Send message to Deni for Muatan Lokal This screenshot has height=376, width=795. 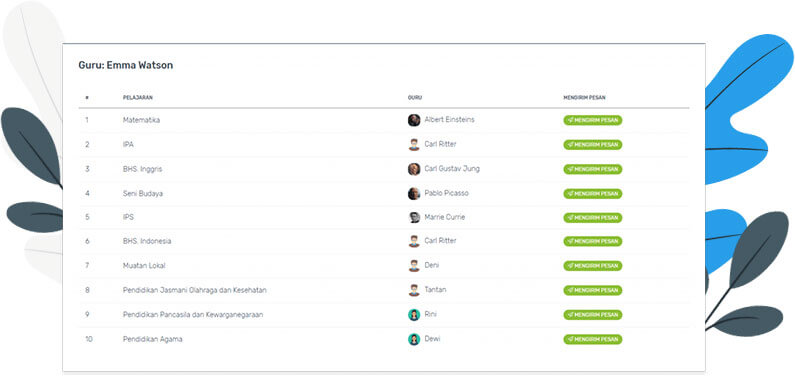593,266
